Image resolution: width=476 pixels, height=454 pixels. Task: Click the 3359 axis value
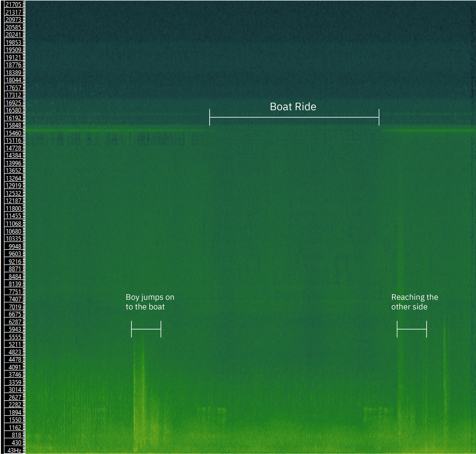coord(15,382)
